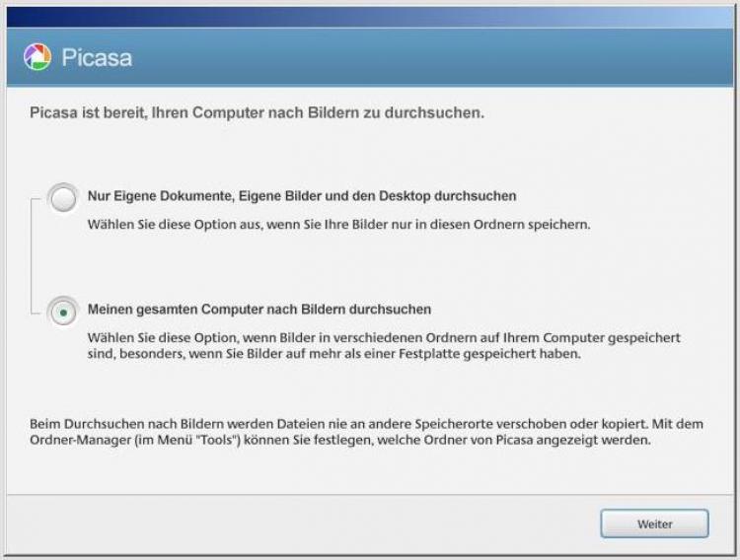Screen dimensions: 740x560
Task: Select the radio button for Eigene Dokumente only
Action: click(x=64, y=199)
